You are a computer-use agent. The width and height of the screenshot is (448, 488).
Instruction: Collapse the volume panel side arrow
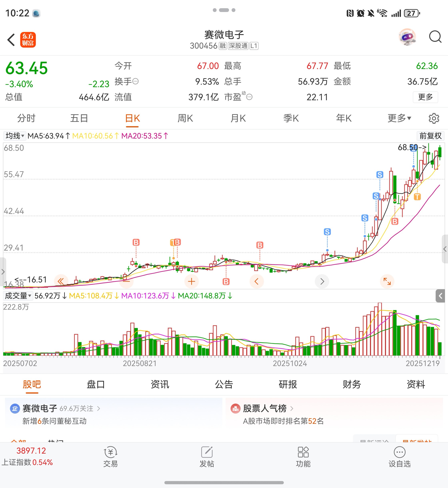440,296
